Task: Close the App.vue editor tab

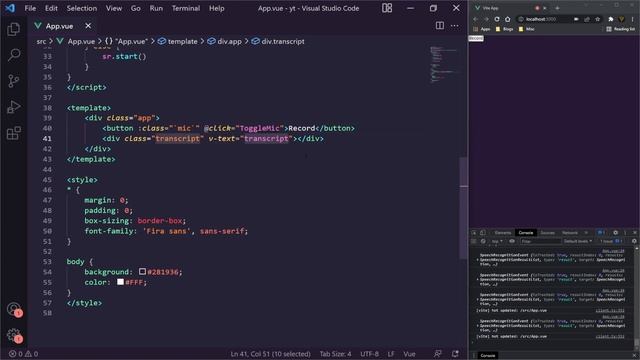Action: 88,26
